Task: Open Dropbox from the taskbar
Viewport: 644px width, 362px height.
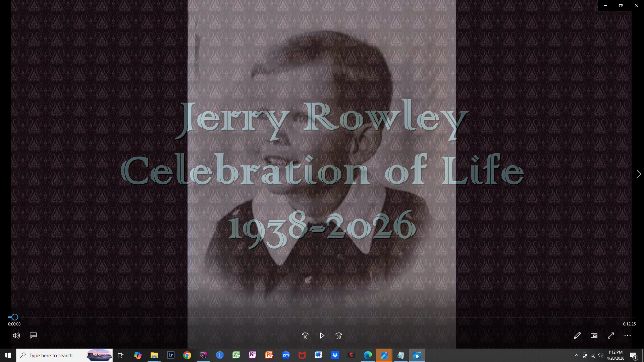Action: pos(335,355)
